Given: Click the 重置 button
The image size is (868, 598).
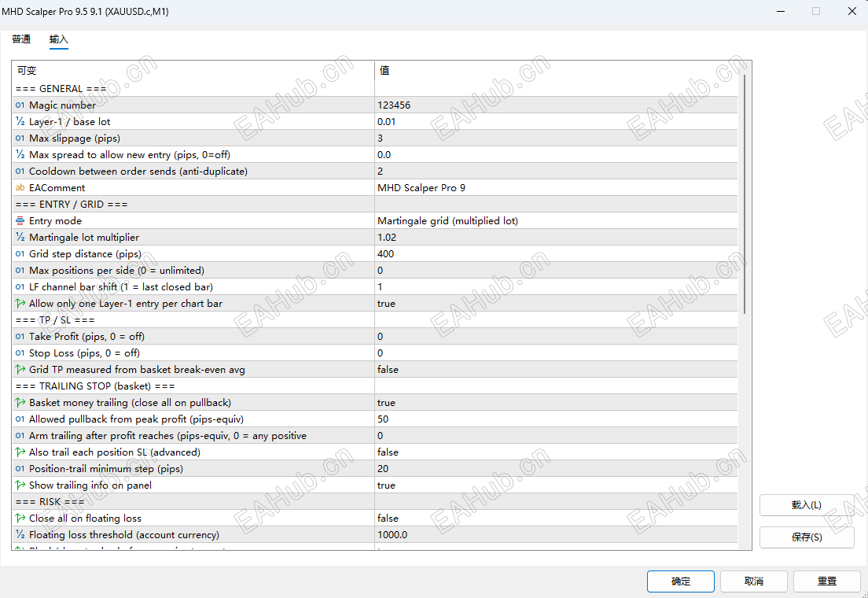Looking at the screenshot, I should (x=827, y=581).
